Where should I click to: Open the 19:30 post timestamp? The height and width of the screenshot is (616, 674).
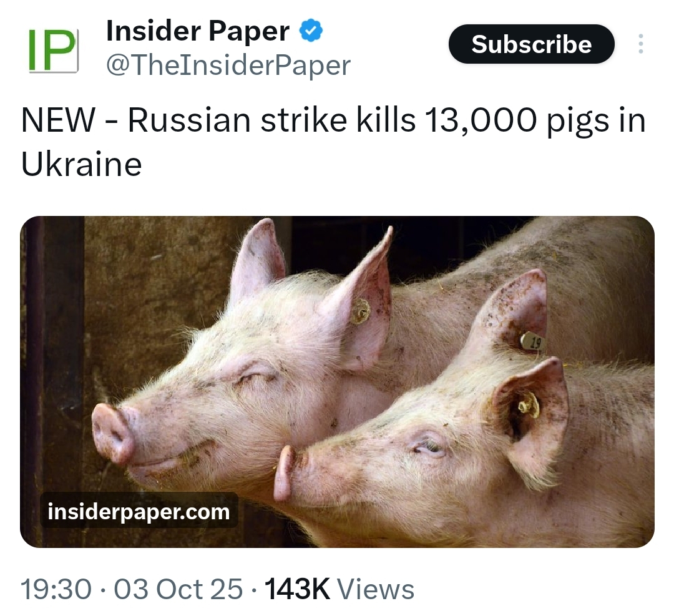[x=56, y=589]
